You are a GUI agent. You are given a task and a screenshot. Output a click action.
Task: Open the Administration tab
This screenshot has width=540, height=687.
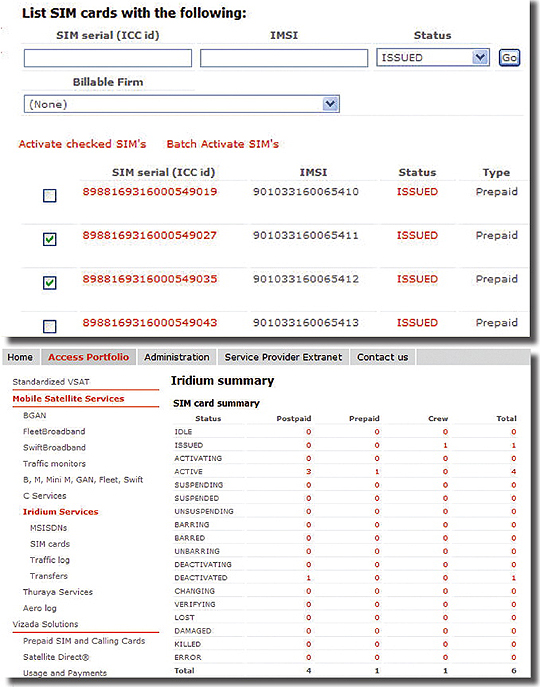[x=177, y=357]
